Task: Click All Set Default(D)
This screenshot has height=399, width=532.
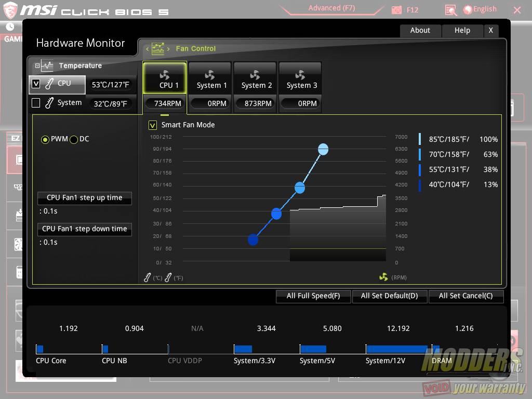Action: (x=390, y=296)
